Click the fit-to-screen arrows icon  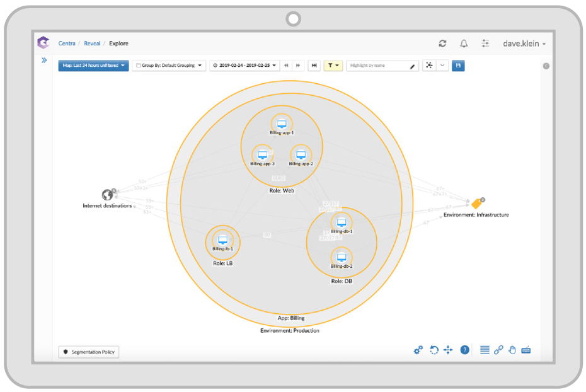448,350
